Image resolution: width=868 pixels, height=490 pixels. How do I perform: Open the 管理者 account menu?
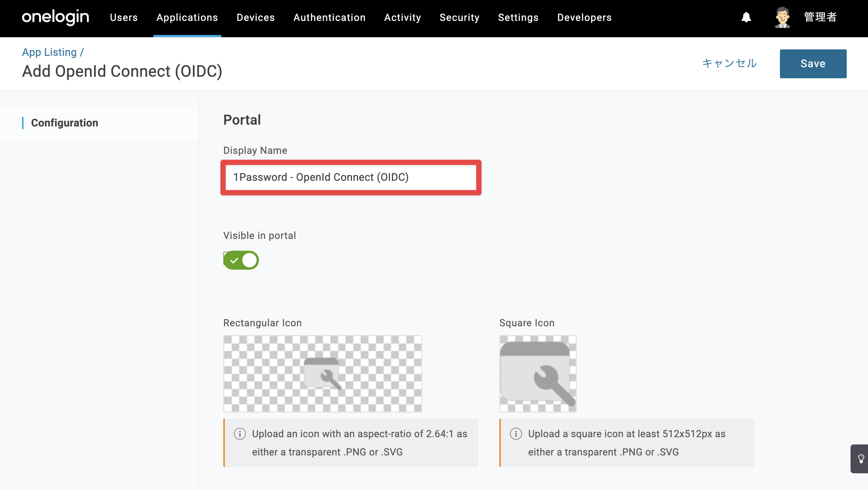(x=820, y=17)
